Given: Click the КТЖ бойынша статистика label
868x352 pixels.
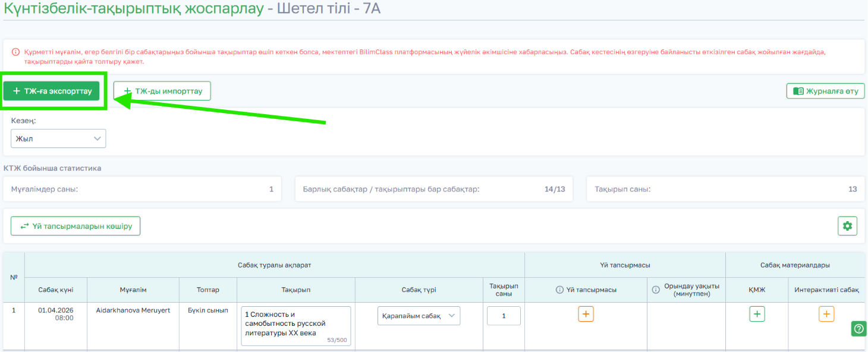Looking at the screenshot, I should coord(52,168).
